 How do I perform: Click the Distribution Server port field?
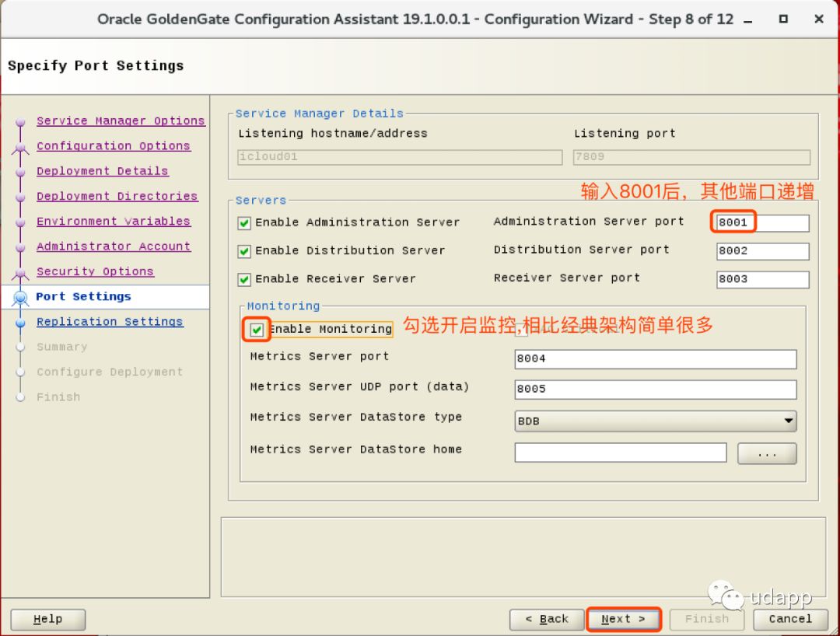(x=762, y=251)
